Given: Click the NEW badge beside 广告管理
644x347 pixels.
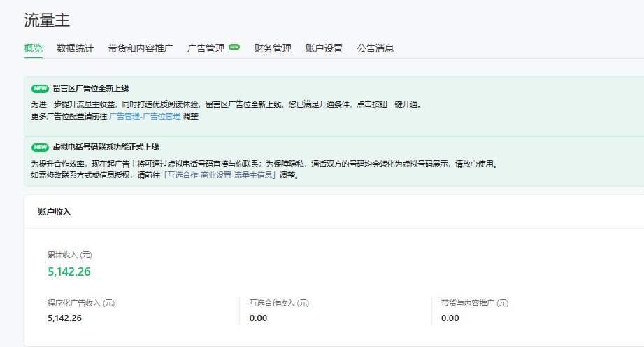Looking at the screenshot, I should 234,48.
